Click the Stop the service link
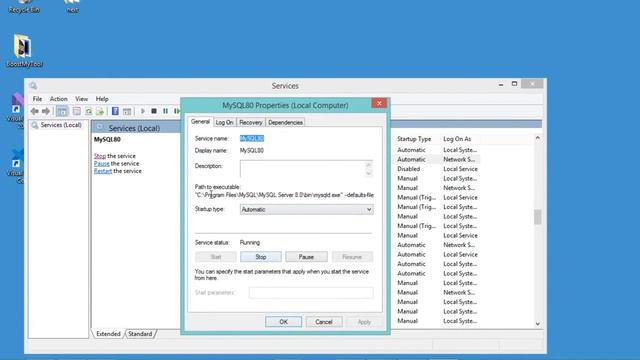The height and width of the screenshot is (360, 640). (x=100, y=156)
